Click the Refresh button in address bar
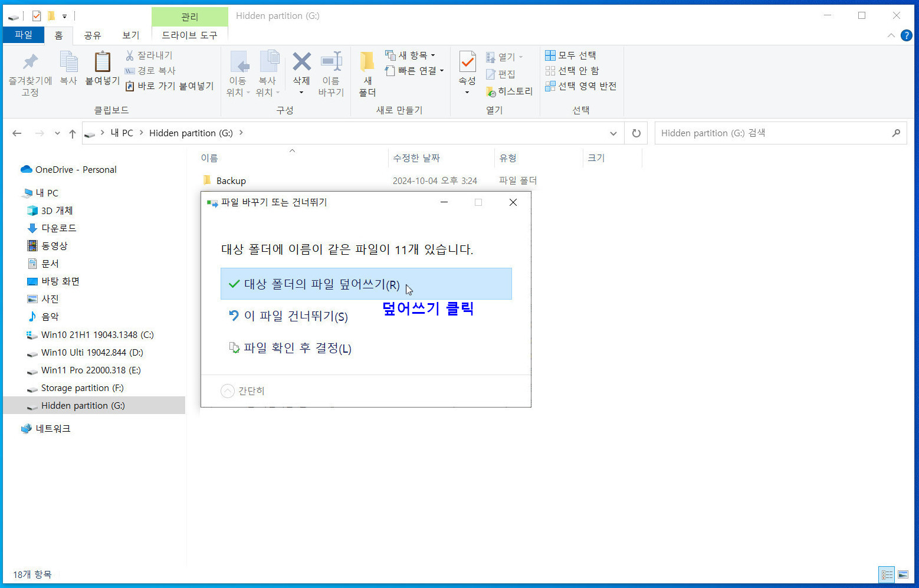Viewport: 919px width, 588px height. [636, 133]
